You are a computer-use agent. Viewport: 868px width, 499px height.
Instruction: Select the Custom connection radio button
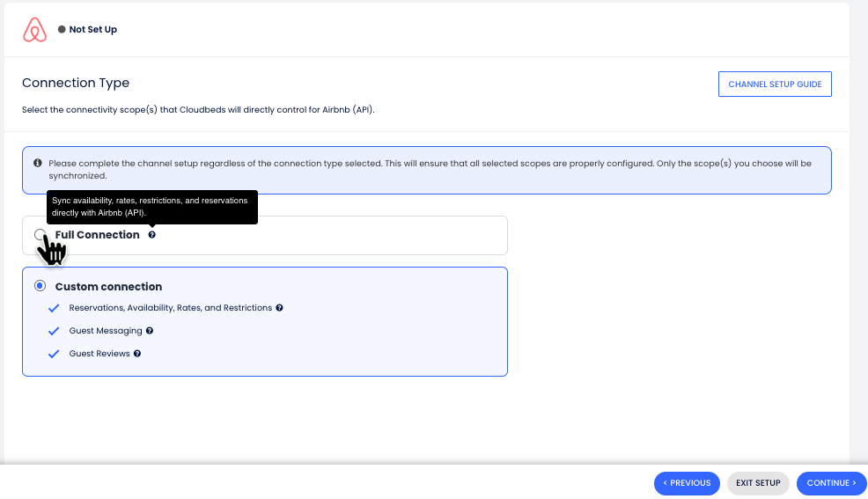(x=40, y=286)
